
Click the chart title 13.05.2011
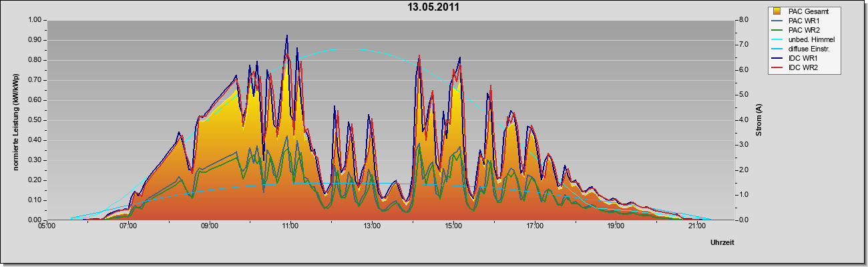(x=434, y=7)
